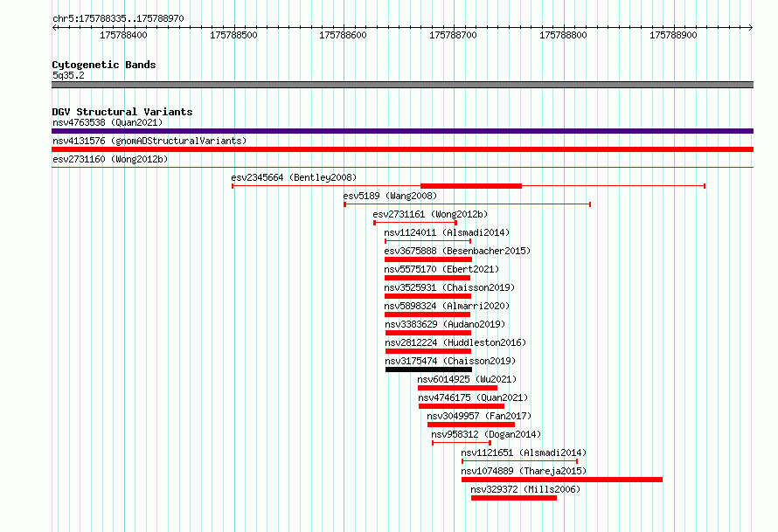Click the 5q35.2 band label
Image resolution: width=778 pixels, height=532 pixels.
tap(68, 75)
